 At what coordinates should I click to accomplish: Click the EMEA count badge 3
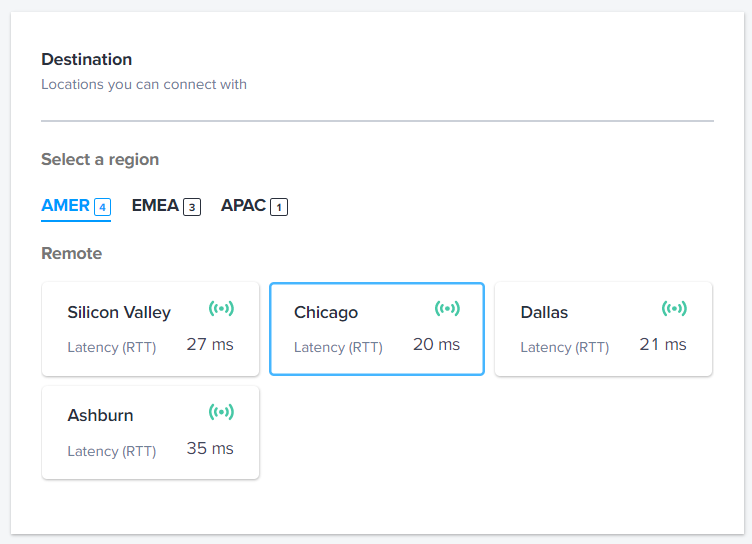192,207
